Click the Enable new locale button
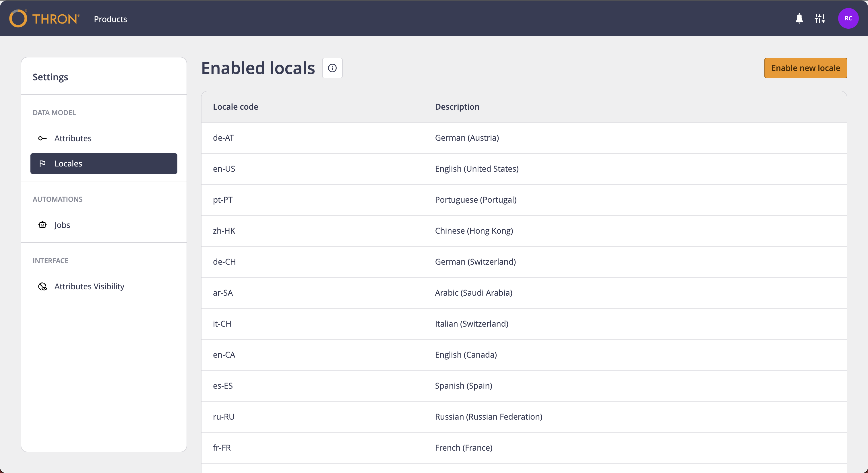Screen dimensions: 868x473 [805, 68]
